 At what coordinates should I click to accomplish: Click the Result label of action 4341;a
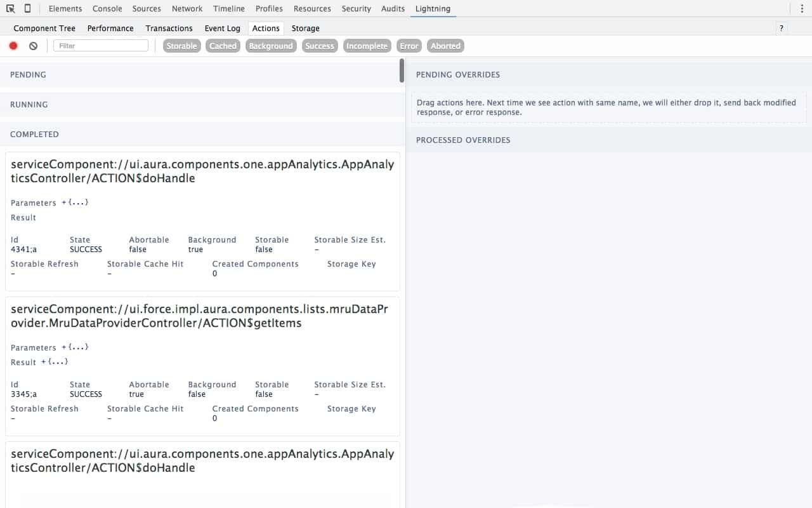point(23,218)
